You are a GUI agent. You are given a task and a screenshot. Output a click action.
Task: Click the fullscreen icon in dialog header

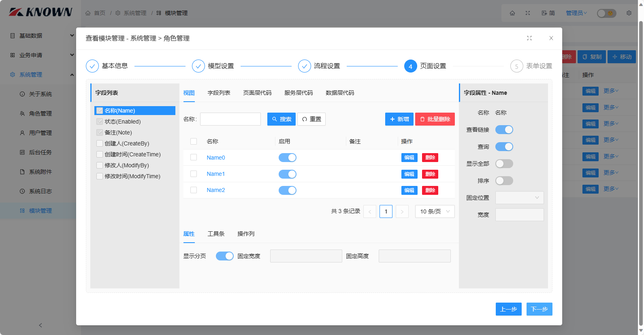[x=529, y=38]
